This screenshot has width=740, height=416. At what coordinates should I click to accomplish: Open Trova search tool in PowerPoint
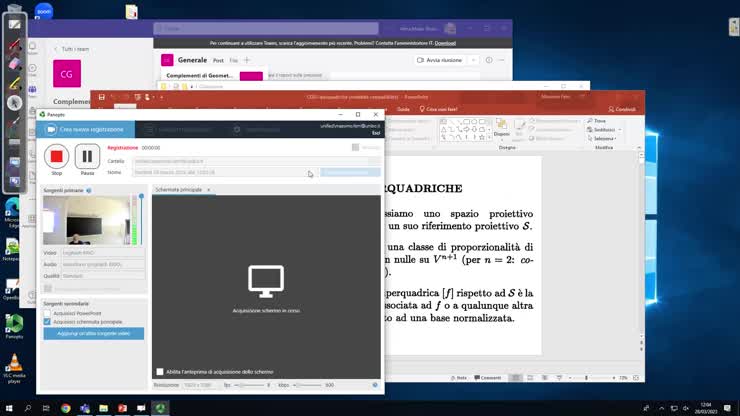(x=598, y=121)
